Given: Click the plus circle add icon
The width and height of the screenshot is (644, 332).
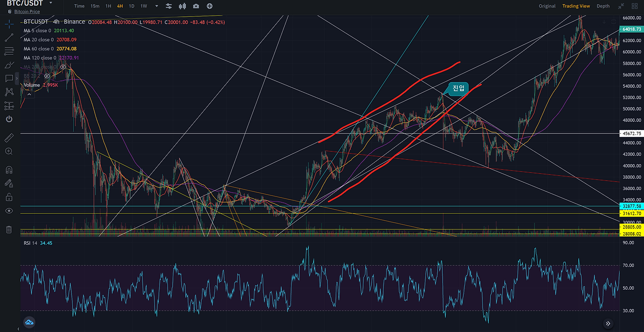Looking at the screenshot, I should (209, 6).
